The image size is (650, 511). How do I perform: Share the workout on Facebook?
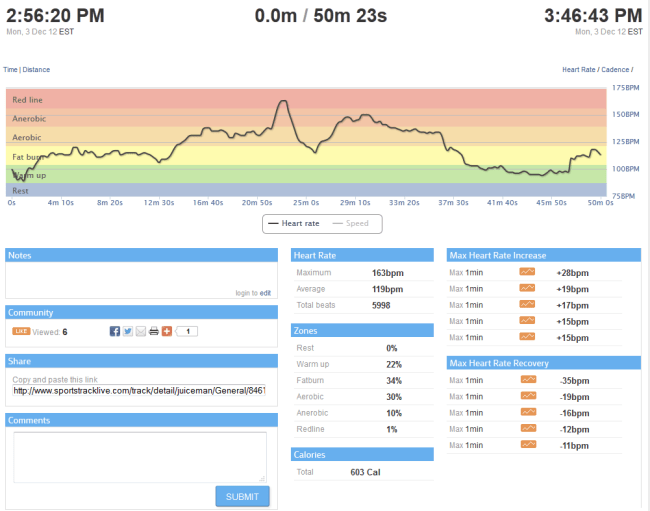tap(115, 331)
